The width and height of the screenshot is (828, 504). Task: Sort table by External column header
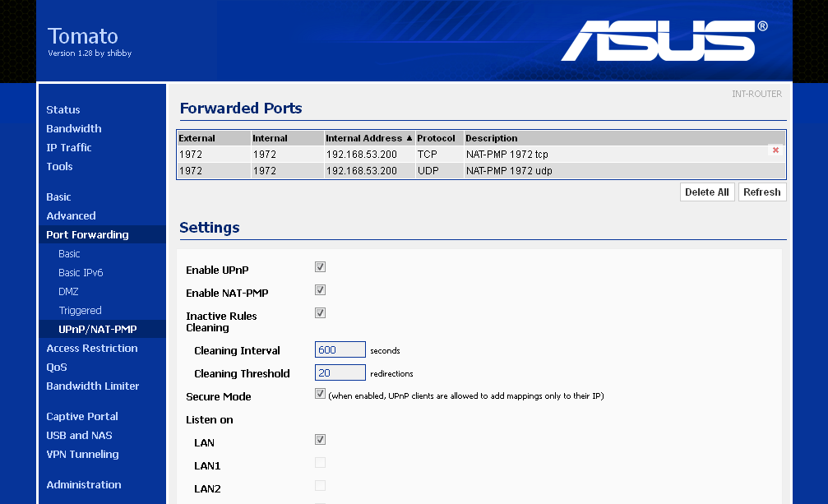tap(213, 138)
